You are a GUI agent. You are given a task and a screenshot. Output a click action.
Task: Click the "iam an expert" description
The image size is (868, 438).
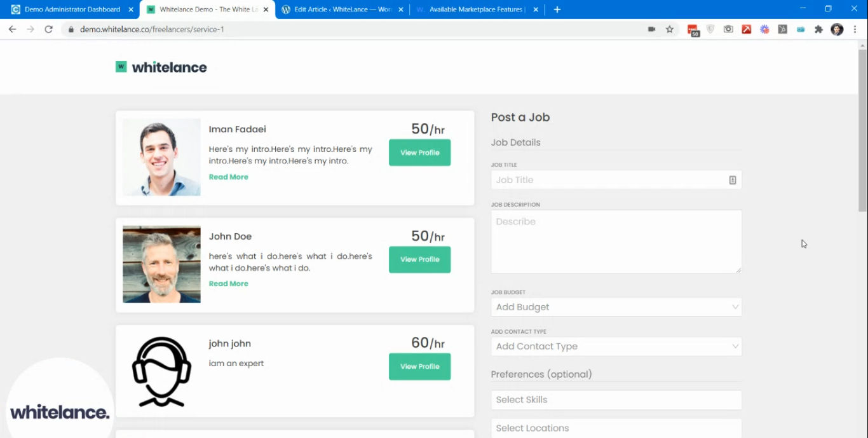coord(236,364)
